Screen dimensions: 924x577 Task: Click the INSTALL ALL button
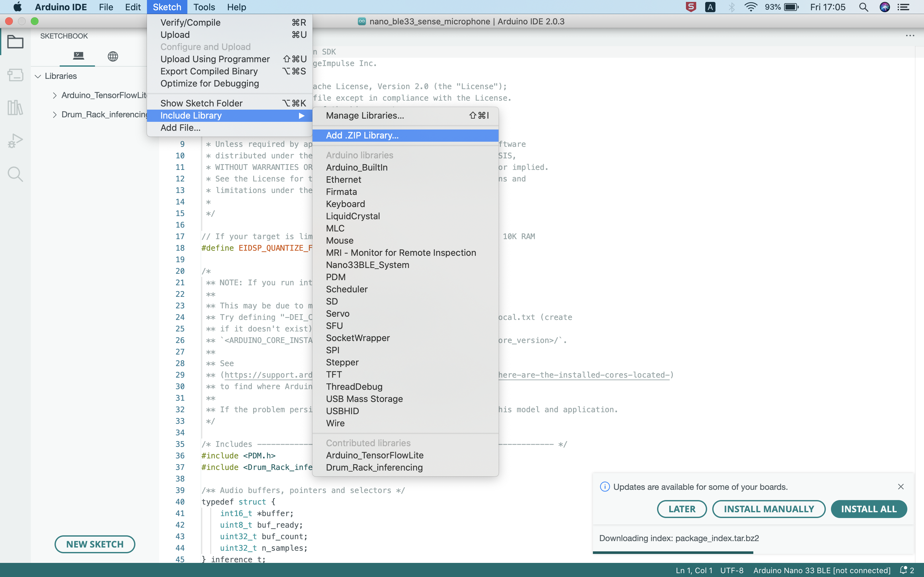[868, 509]
